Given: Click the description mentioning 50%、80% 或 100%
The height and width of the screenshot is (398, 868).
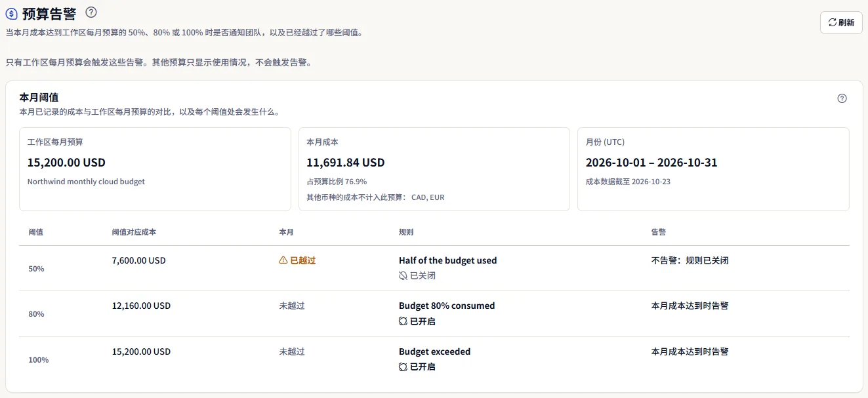Looking at the screenshot, I should tap(184, 32).
